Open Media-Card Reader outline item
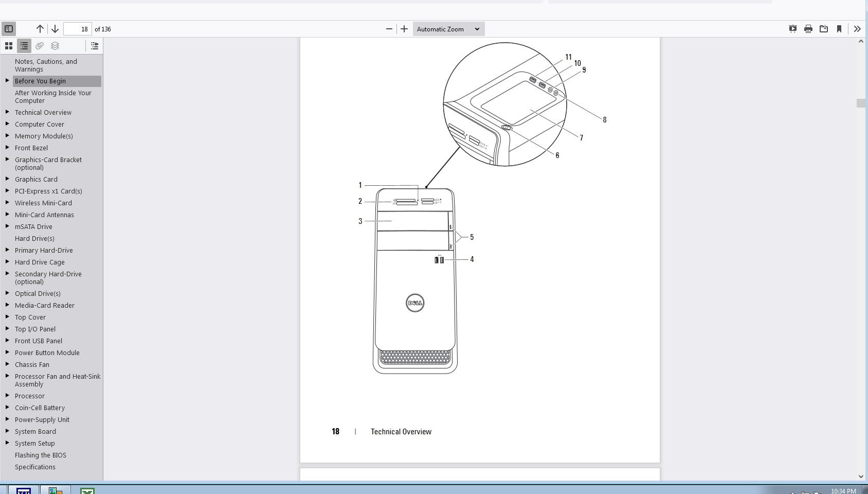This screenshot has height=494, width=868. [x=45, y=305]
